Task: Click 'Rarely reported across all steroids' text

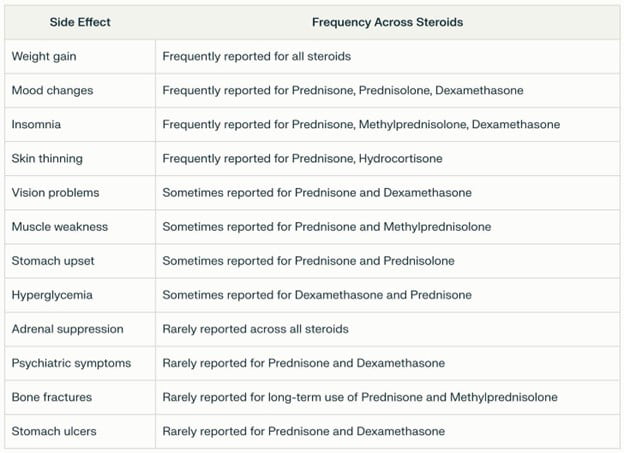Action: (x=255, y=329)
